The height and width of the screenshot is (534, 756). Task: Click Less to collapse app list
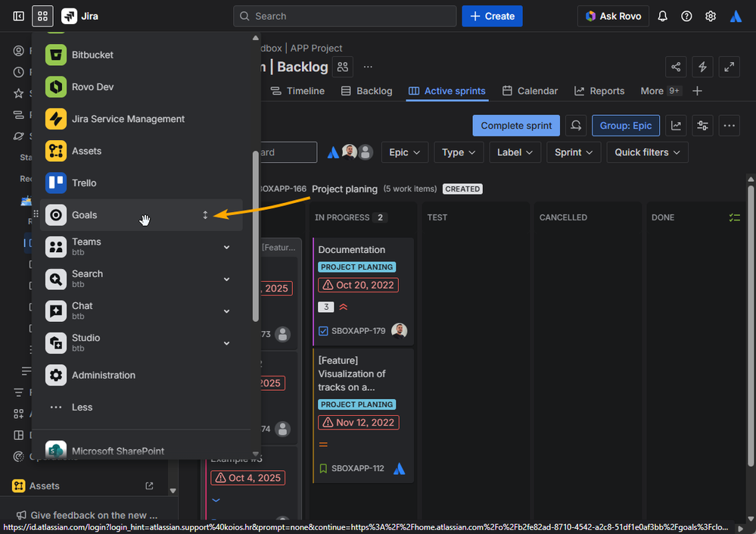(x=141, y=408)
